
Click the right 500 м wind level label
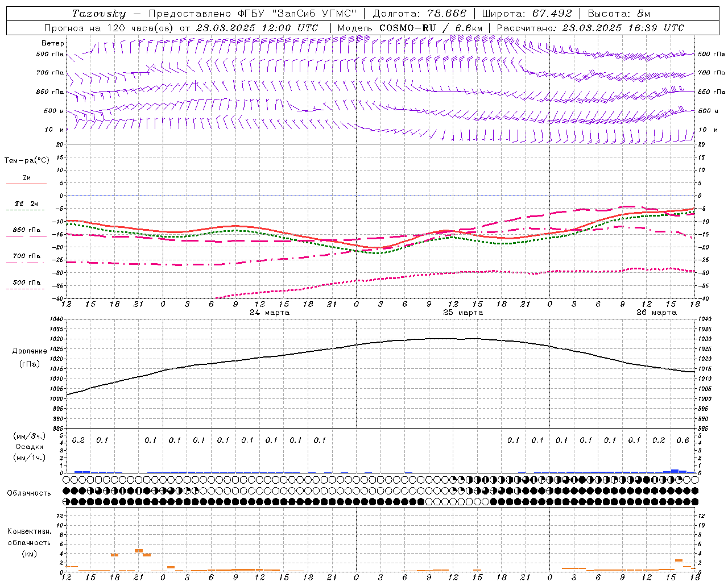click(708, 111)
